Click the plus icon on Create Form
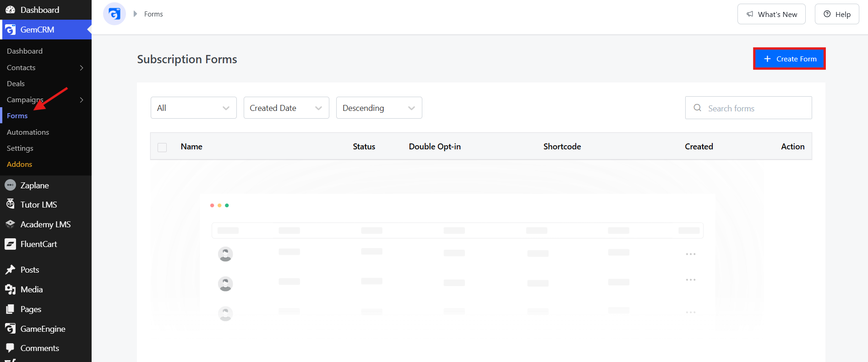 pos(768,59)
